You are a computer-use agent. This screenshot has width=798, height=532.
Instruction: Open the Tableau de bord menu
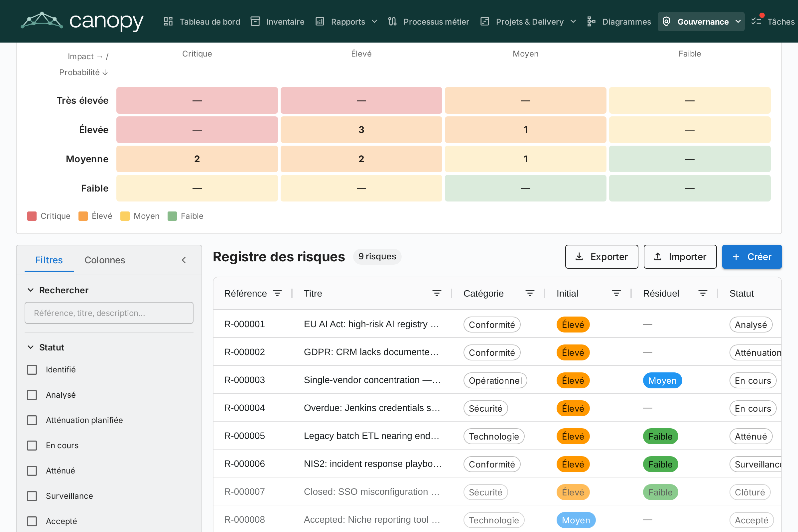202,22
